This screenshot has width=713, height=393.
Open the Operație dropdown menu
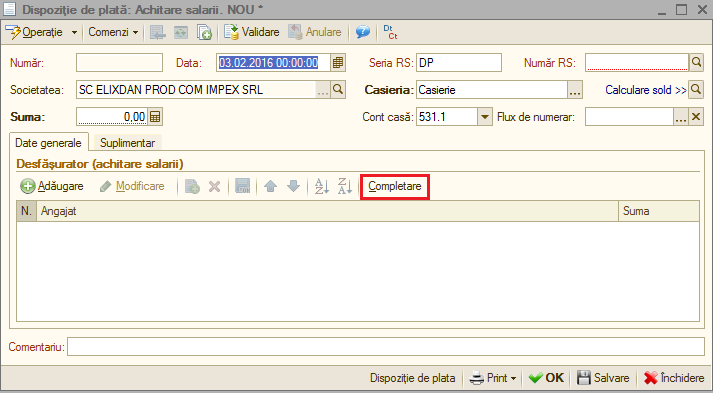[x=41, y=32]
